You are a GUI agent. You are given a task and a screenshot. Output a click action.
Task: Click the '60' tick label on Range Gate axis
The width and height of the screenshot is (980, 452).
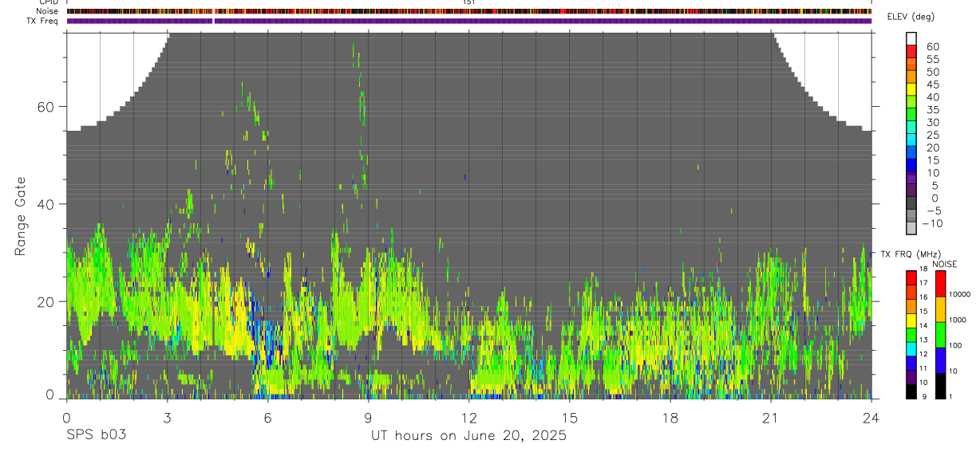coord(45,107)
